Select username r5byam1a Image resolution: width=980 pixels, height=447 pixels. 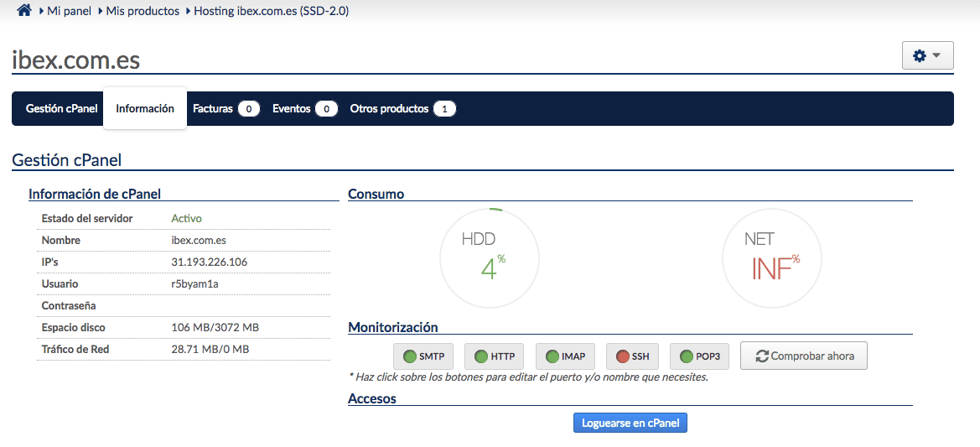(194, 283)
